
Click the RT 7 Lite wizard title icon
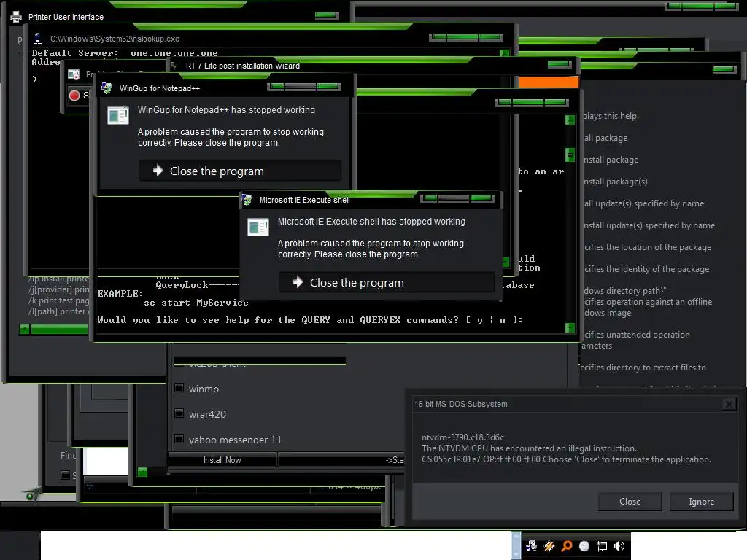click(x=174, y=65)
